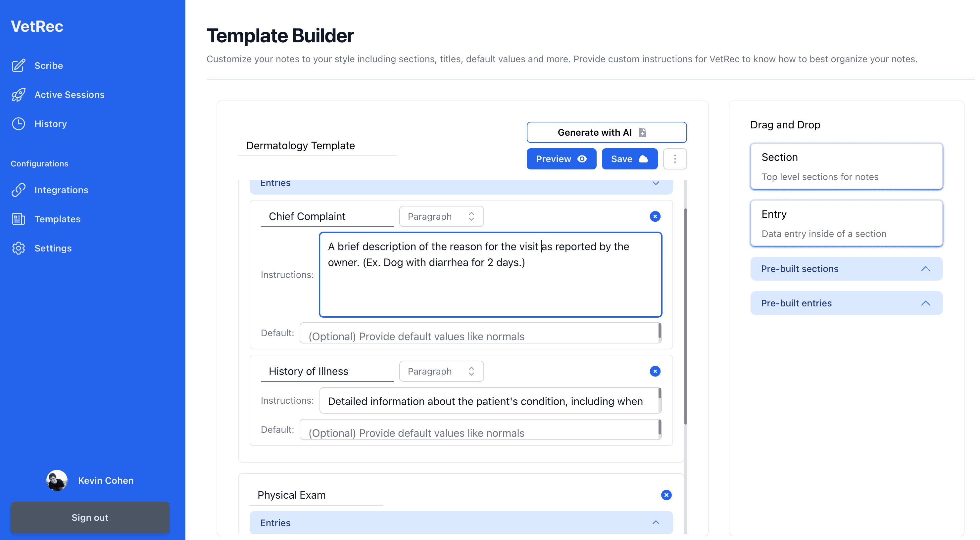Open History of Illness Paragraph dropdown
The image size is (980, 540).
441,371
